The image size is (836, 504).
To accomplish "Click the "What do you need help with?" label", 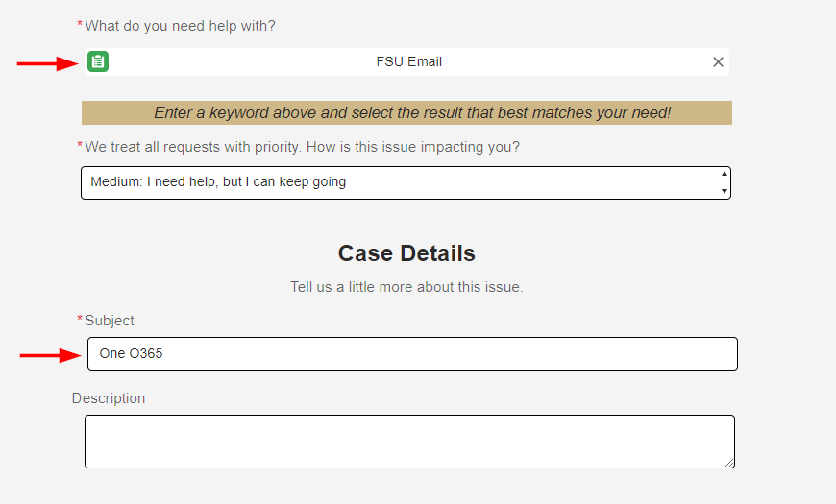I will point(180,26).
